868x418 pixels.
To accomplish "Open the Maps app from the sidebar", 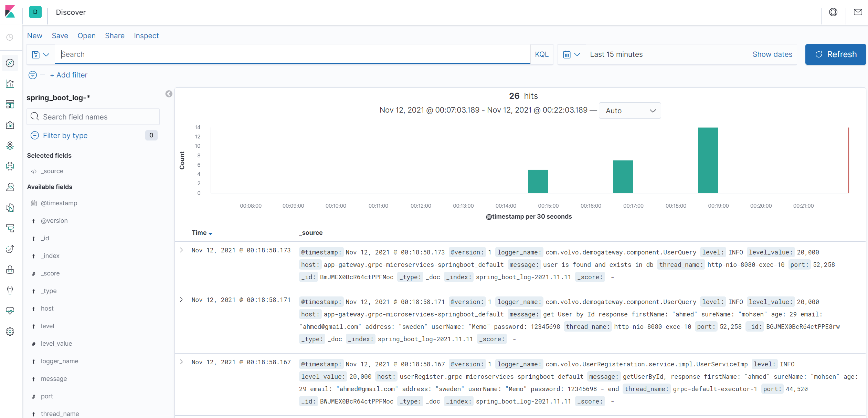I will tap(10, 146).
